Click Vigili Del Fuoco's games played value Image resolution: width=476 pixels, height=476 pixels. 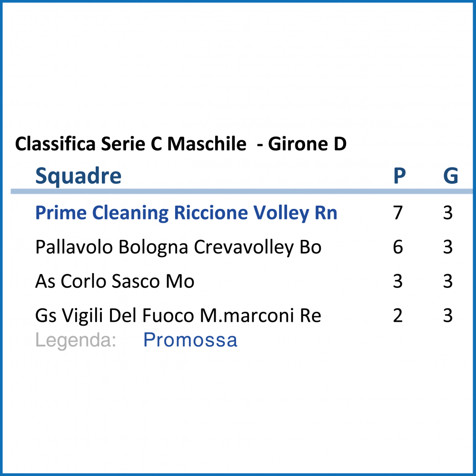[448, 316]
